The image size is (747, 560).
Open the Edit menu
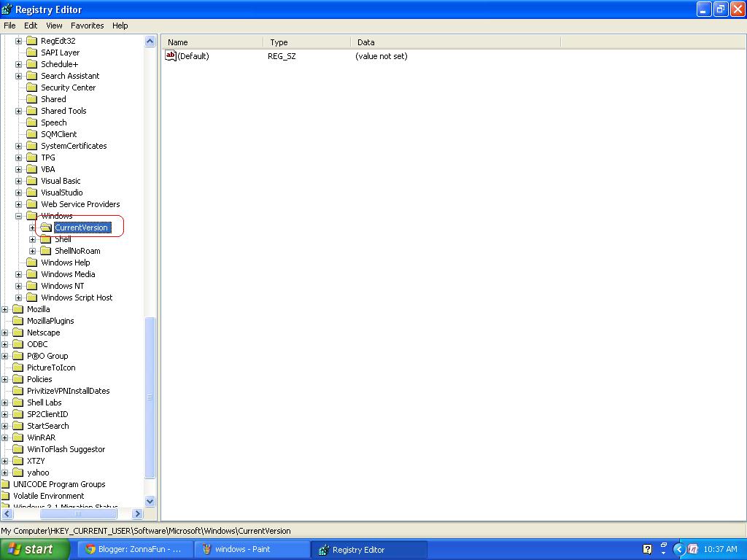pyautogui.click(x=31, y=26)
